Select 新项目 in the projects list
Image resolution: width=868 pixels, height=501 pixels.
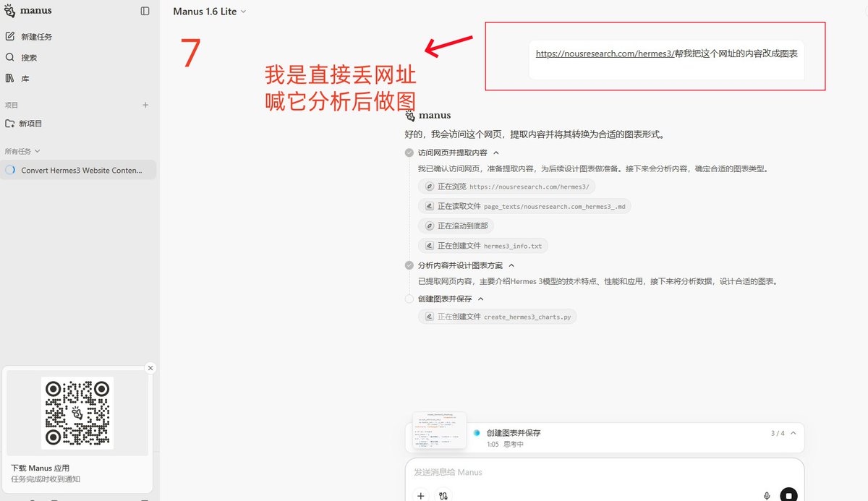pyautogui.click(x=78, y=124)
